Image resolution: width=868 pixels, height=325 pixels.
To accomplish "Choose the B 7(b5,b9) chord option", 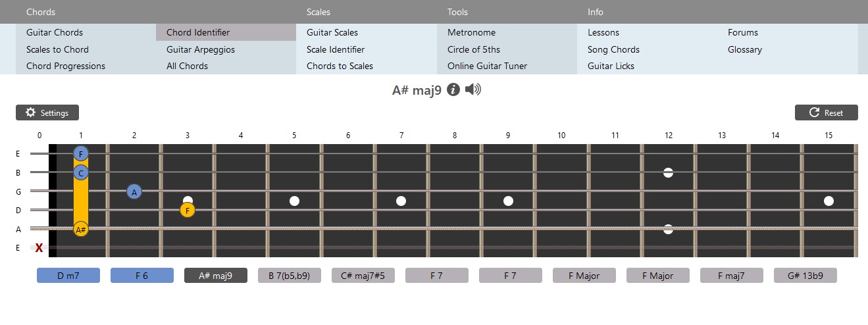I will tap(290, 276).
